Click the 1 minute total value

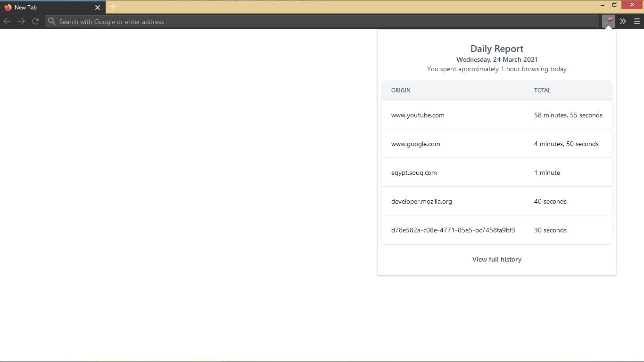(x=547, y=173)
